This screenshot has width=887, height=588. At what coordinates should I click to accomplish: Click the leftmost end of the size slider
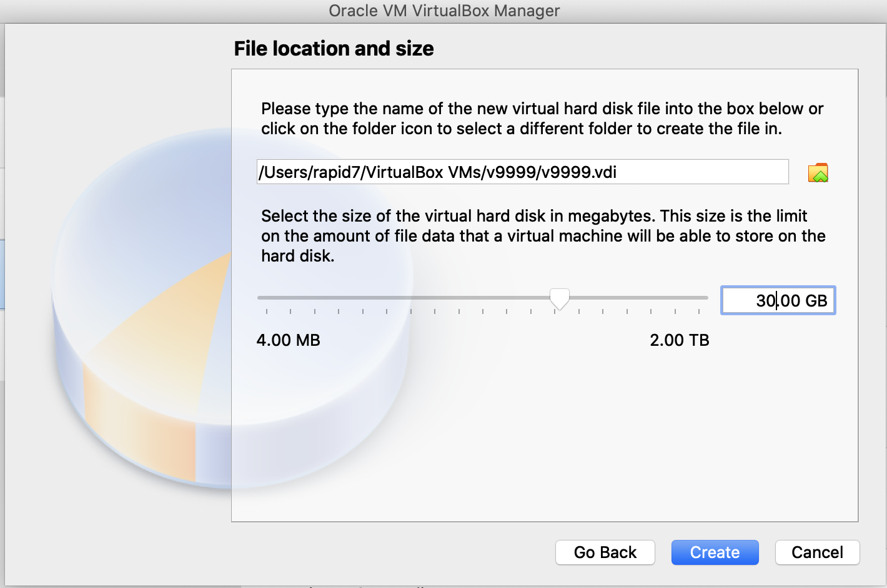pos(260,298)
